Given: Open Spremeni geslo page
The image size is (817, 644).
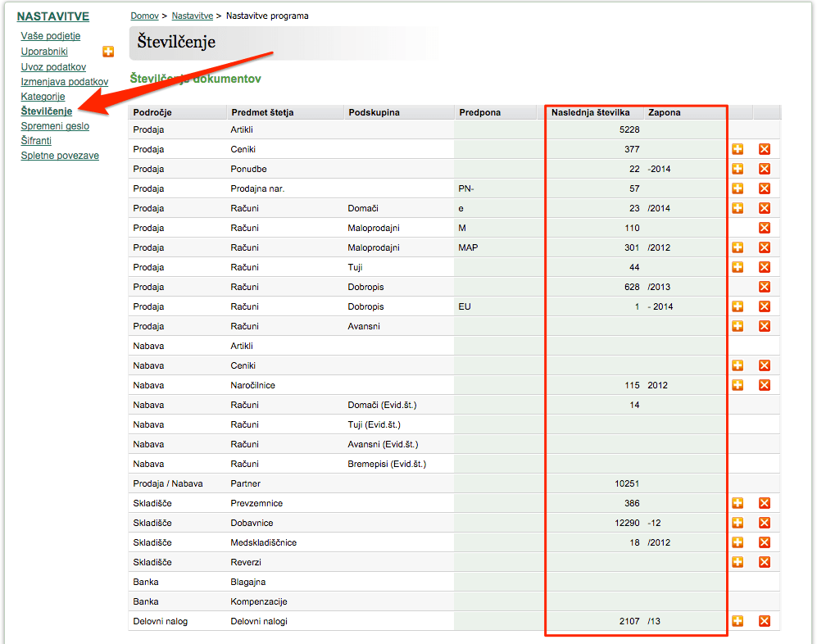Looking at the screenshot, I should (55, 126).
